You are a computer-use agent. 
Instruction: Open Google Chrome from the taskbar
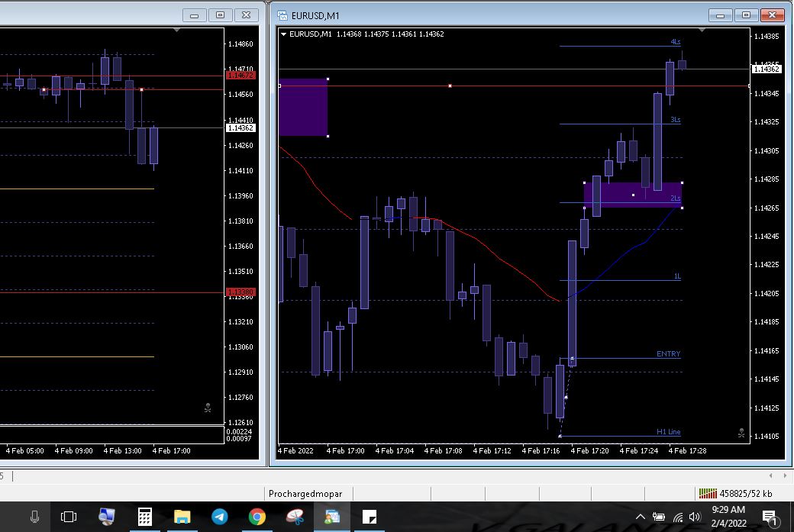257,517
